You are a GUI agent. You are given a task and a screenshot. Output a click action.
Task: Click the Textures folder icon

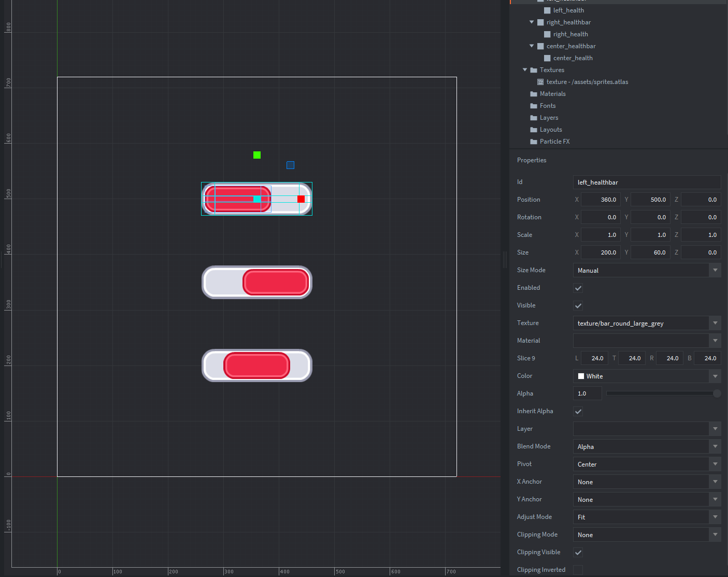pyautogui.click(x=534, y=70)
